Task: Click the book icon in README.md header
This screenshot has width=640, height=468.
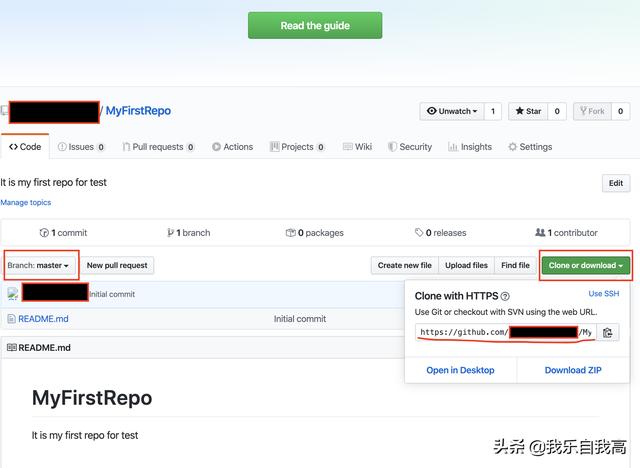Action: tap(12, 347)
